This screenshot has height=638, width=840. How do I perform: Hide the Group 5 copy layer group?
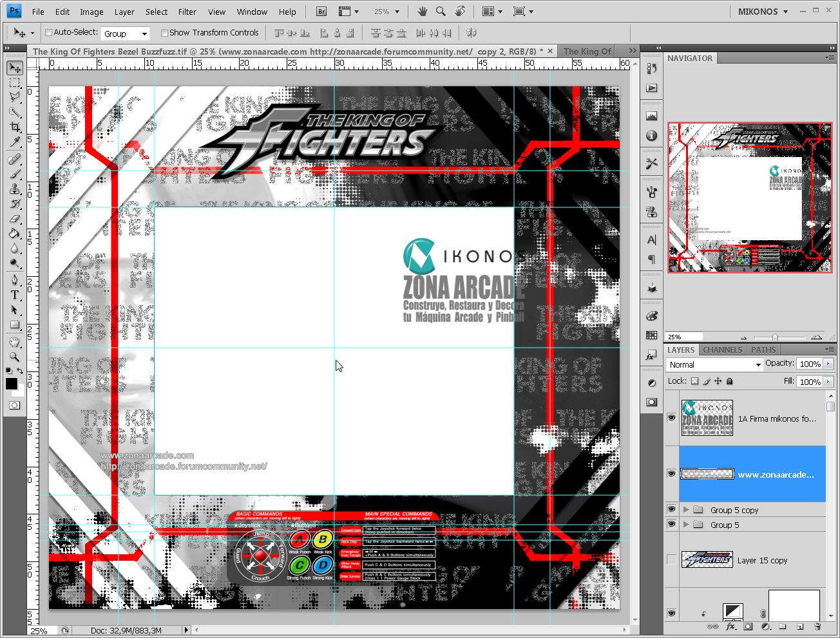pos(671,509)
